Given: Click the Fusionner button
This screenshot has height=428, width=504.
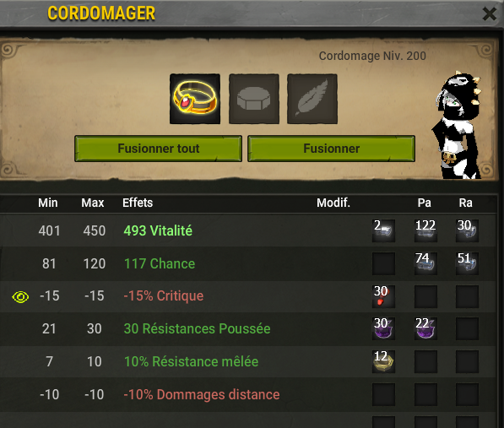Looking at the screenshot, I should tap(331, 149).
